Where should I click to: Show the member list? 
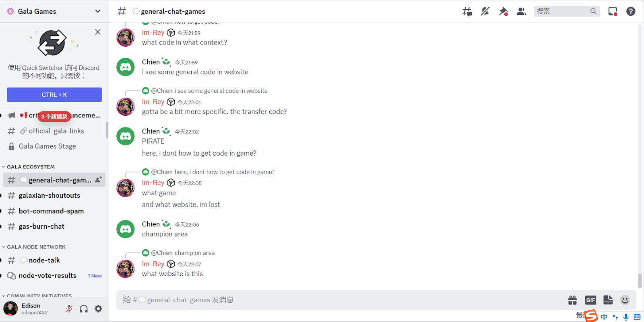point(521,11)
